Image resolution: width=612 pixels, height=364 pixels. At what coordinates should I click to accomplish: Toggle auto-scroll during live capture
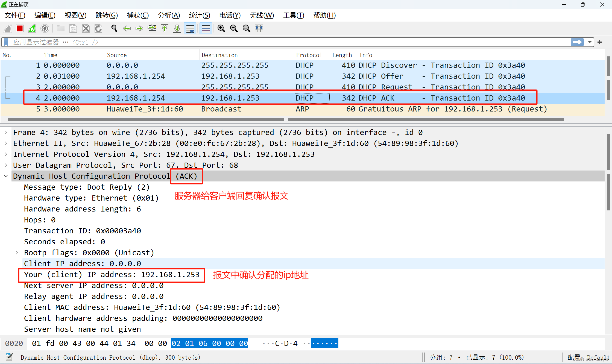[x=190, y=28]
